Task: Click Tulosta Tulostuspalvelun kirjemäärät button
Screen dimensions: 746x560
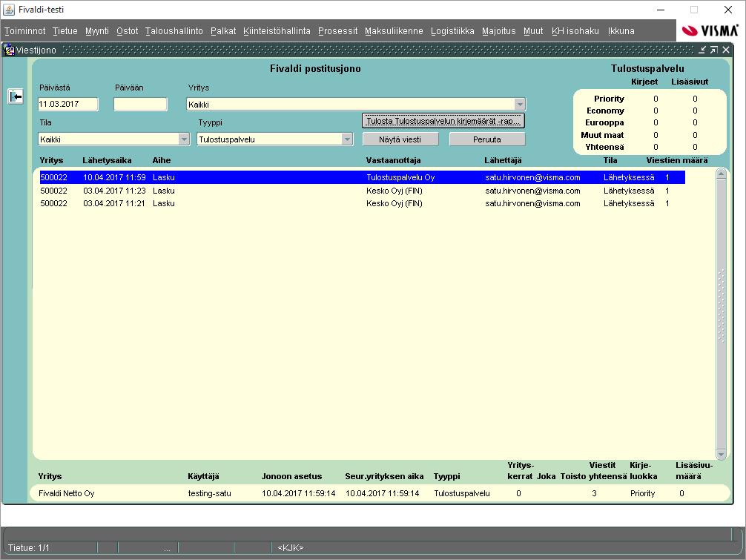Action: click(x=443, y=121)
